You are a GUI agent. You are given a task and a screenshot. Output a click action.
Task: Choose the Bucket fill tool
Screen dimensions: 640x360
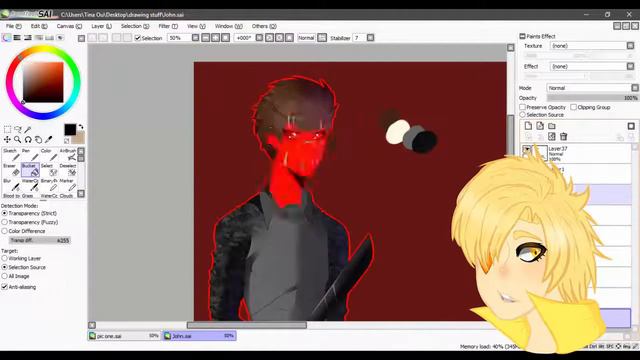click(x=30, y=170)
